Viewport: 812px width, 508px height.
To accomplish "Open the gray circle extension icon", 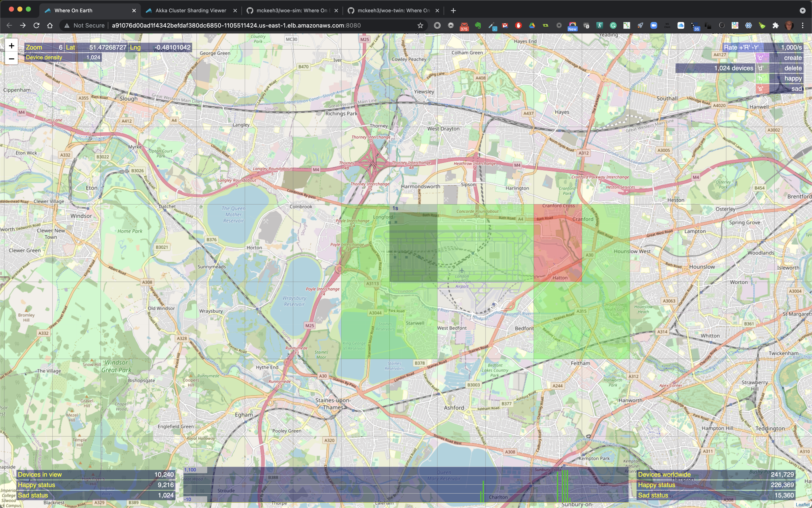I will tap(437, 26).
